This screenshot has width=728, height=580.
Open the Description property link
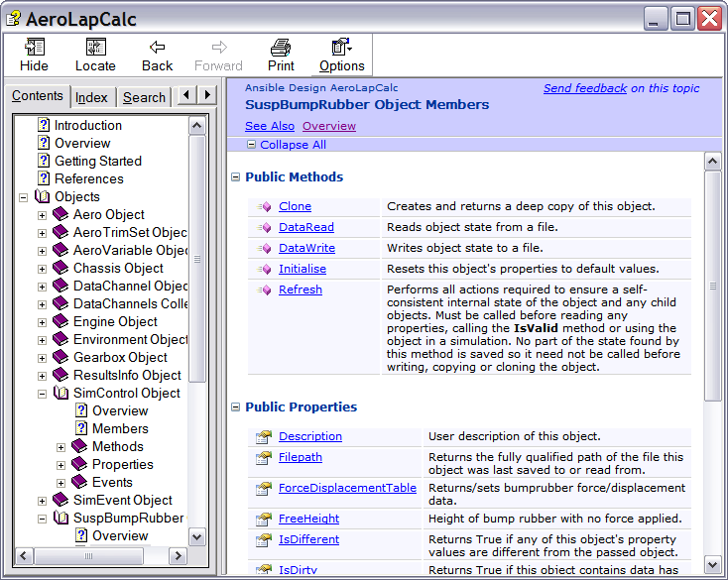[x=310, y=436]
